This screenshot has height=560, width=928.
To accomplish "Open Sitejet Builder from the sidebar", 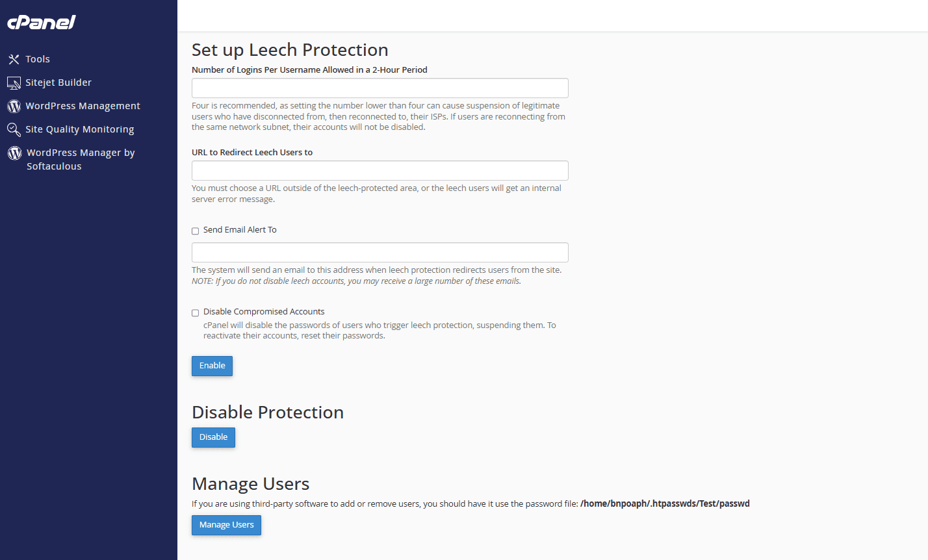I will pos(58,83).
